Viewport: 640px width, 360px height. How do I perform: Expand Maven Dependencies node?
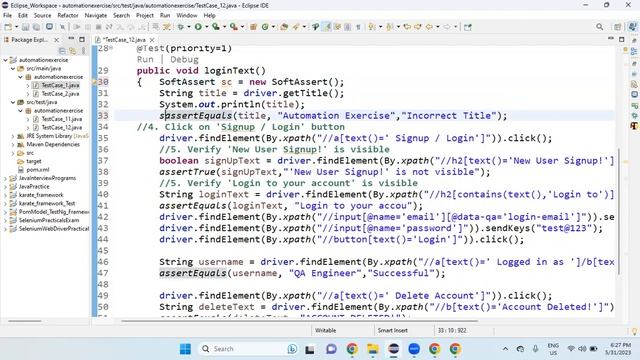pos(13,144)
